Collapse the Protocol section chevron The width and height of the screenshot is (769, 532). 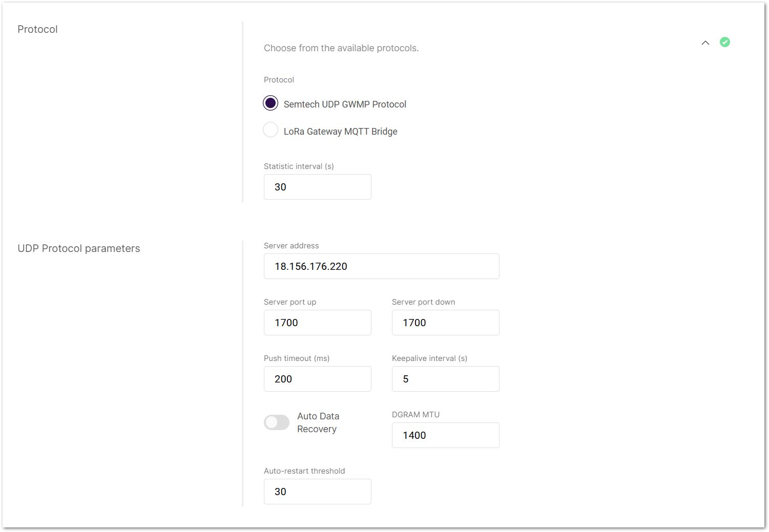pyautogui.click(x=705, y=43)
